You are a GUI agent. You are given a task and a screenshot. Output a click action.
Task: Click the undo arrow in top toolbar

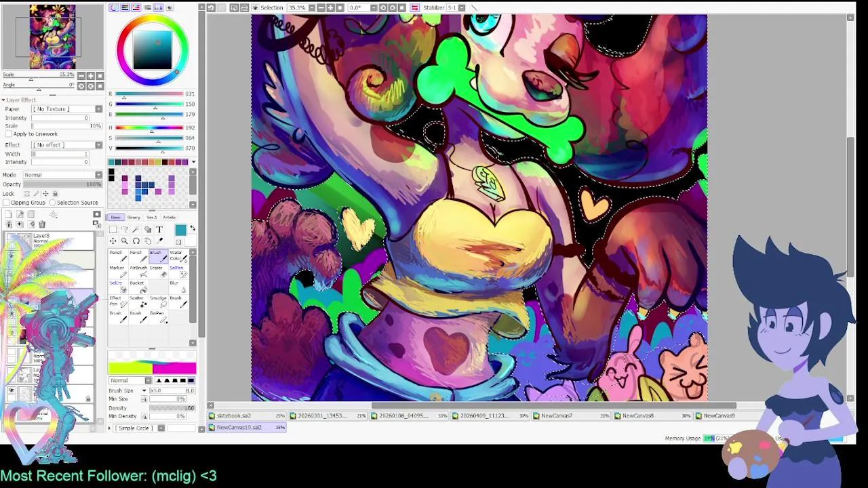click(x=211, y=7)
